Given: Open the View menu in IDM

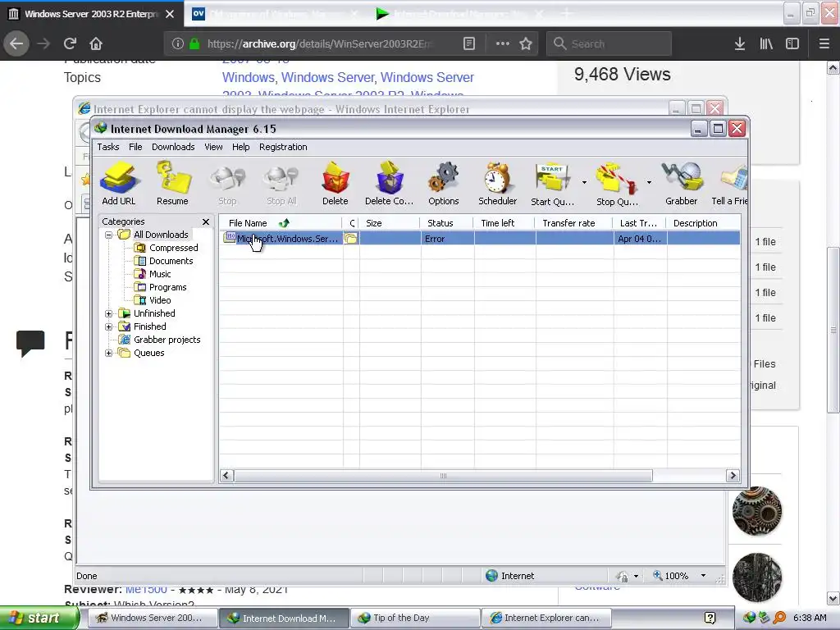Looking at the screenshot, I should tap(213, 147).
